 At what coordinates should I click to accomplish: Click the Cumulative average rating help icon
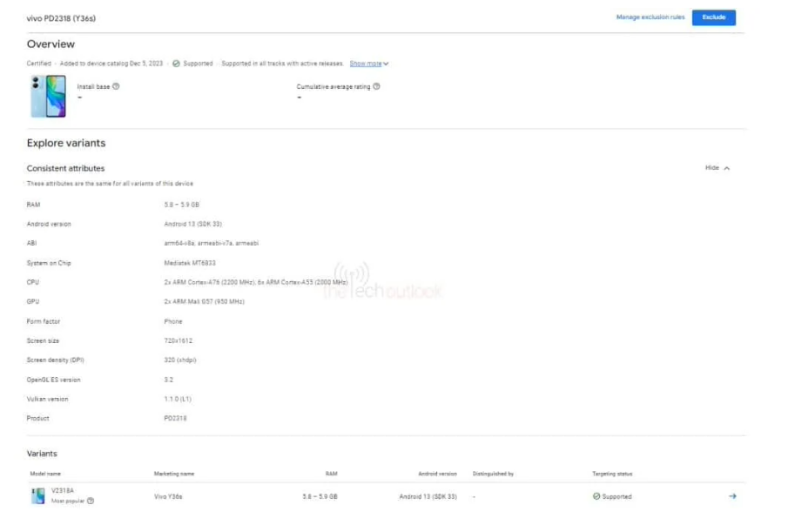377,84
